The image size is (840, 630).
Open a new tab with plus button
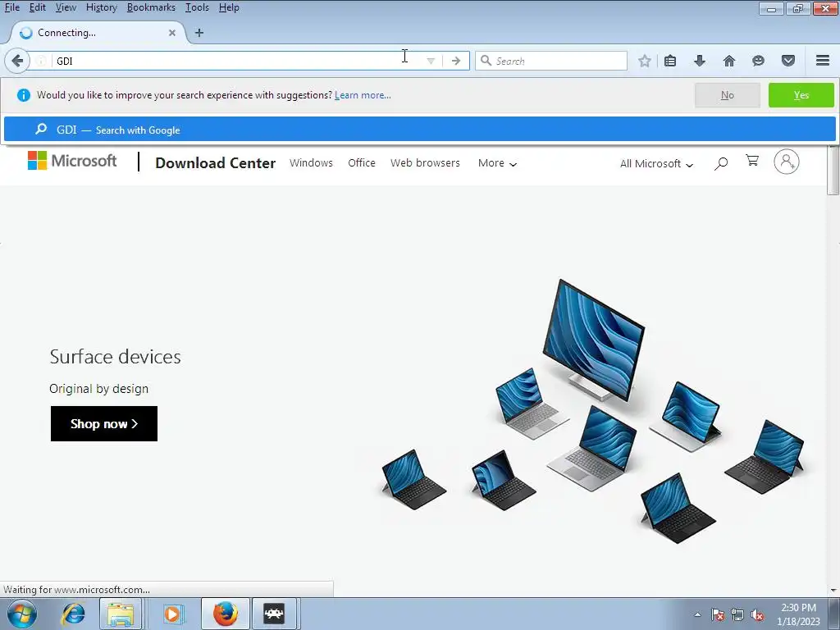(199, 33)
